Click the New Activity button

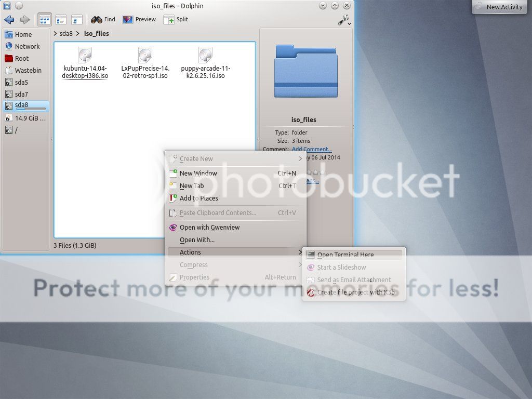499,7
